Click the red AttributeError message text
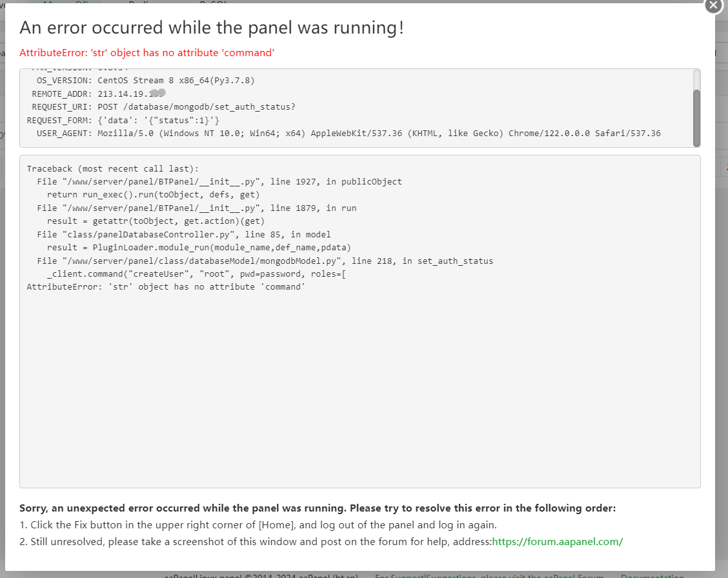The width and height of the screenshot is (728, 578). 147,53
